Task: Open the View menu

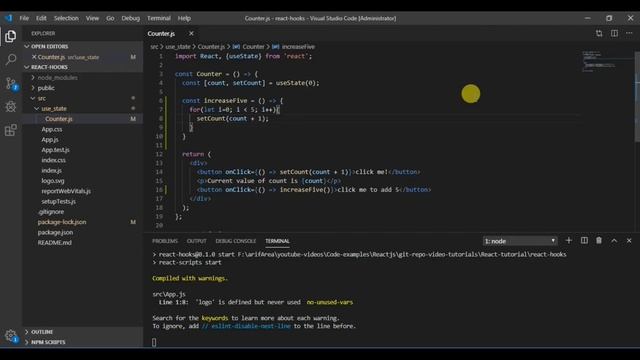Action: click(92, 18)
